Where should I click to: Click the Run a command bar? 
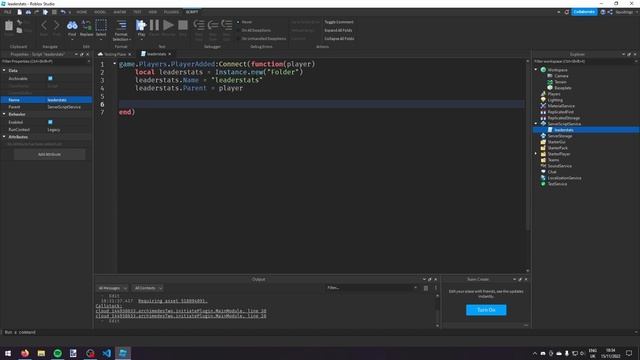[x=320, y=332]
